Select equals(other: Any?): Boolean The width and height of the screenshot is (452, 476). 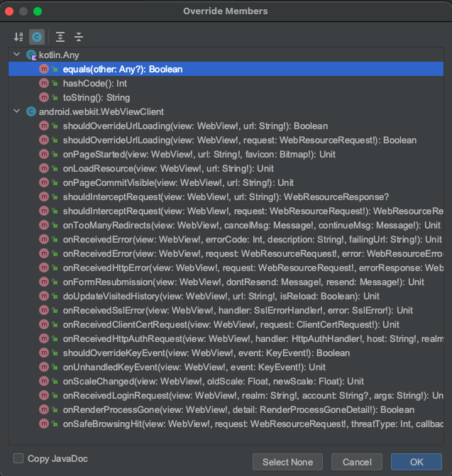point(226,70)
